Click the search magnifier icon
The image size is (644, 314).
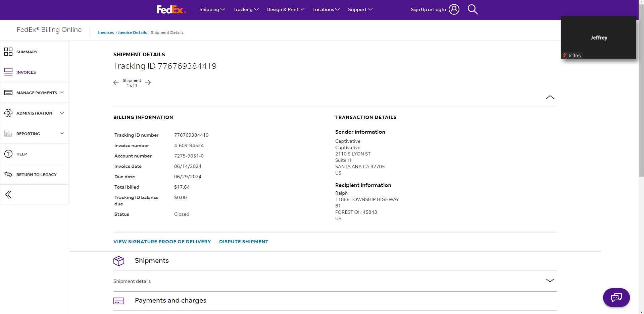[x=473, y=9]
